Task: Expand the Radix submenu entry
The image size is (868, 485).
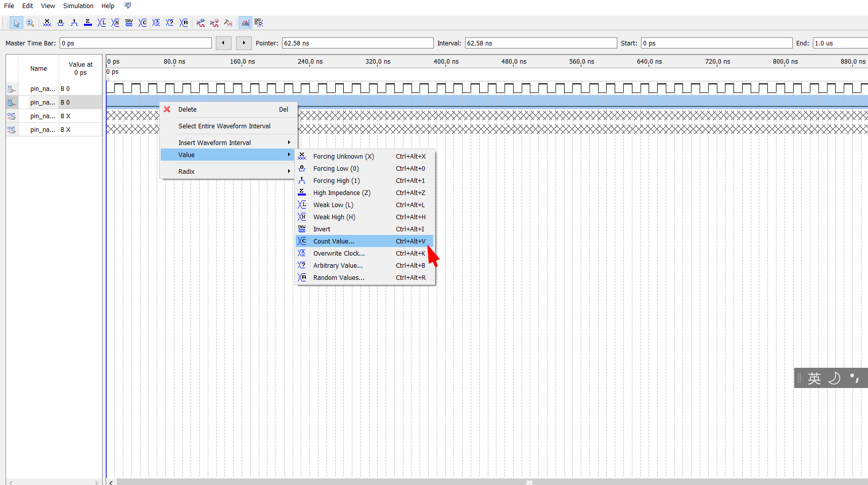Action: pos(228,171)
